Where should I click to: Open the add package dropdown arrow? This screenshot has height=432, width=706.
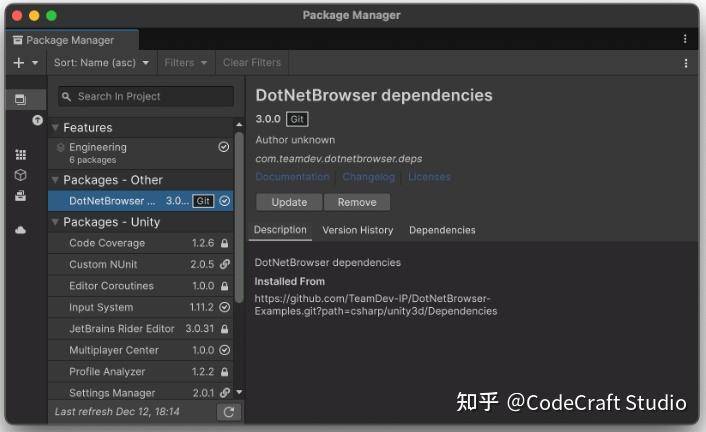[x=35, y=63]
